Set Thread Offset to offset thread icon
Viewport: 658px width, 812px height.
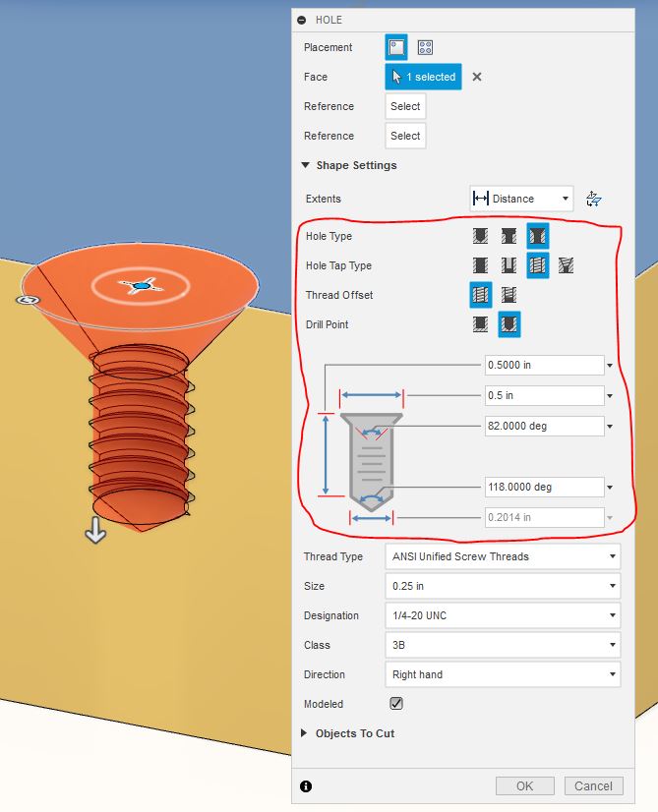(x=508, y=295)
